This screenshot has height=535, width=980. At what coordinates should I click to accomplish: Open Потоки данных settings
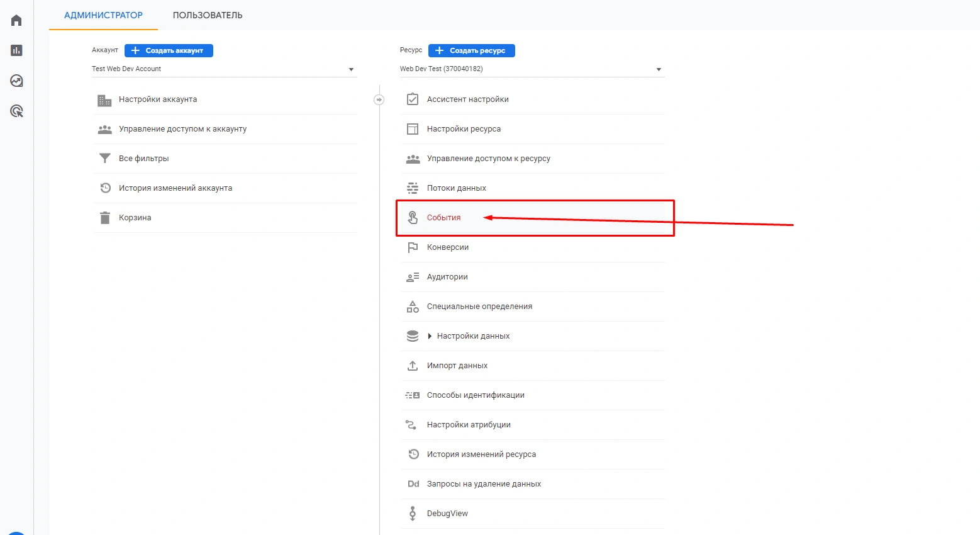(456, 188)
